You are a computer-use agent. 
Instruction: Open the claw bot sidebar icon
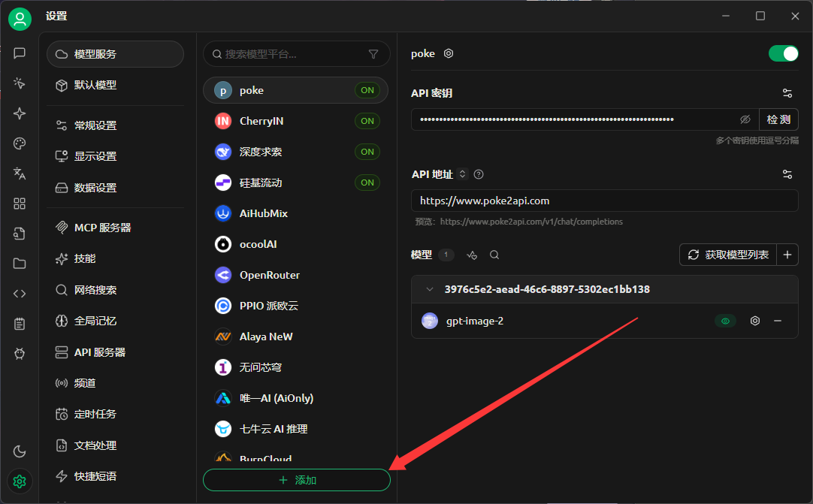click(x=20, y=354)
